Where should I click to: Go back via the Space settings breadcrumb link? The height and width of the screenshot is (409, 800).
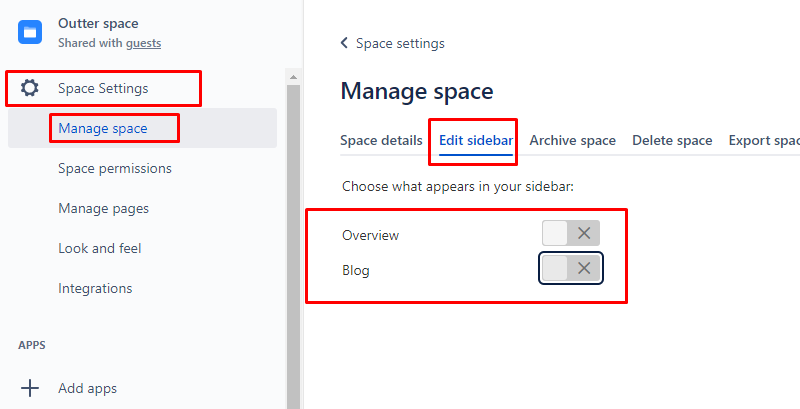[x=400, y=43]
